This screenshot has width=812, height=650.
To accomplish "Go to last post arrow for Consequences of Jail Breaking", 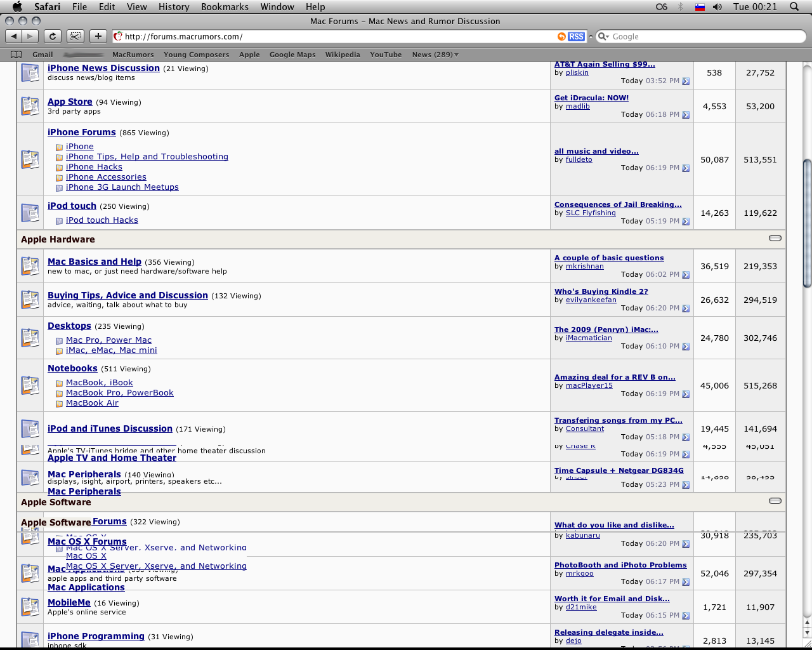I will pyautogui.click(x=686, y=222).
